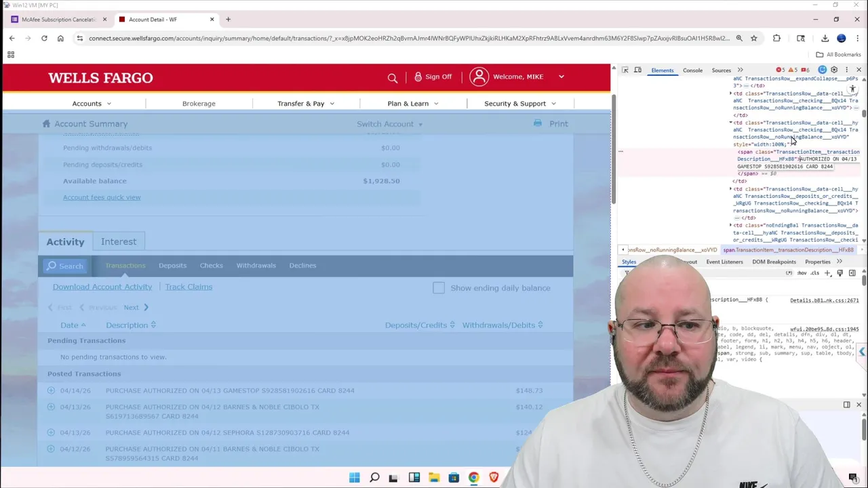Viewport: 868px width, 488px height.
Task: Select the Checks activity filter
Action: (x=211, y=266)
